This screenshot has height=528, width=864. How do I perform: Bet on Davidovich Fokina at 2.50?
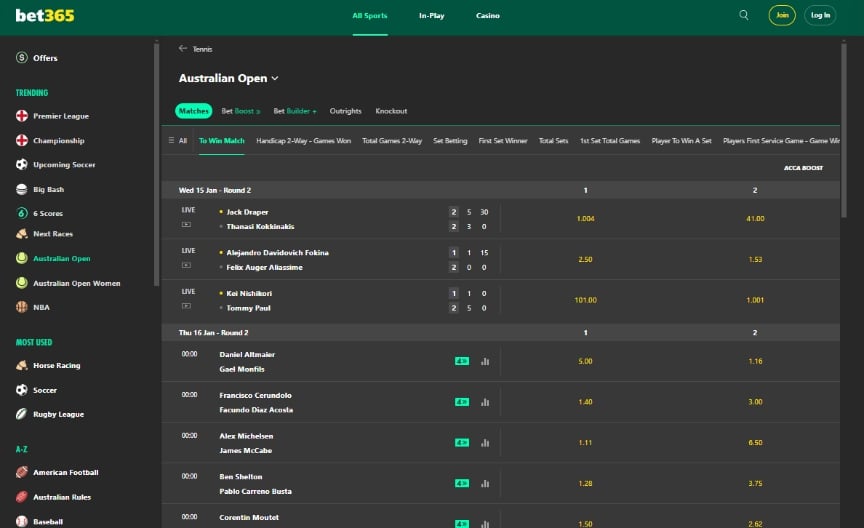tap(585, 260)
